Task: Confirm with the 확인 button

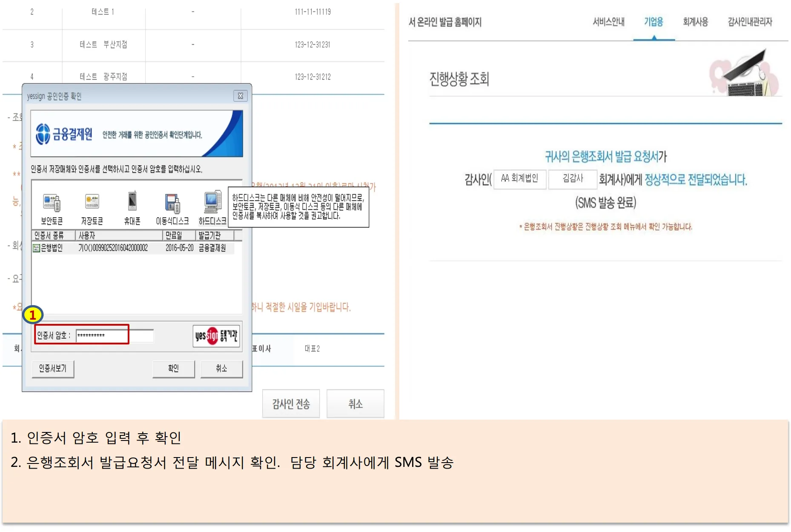Action: coord(173,369)
